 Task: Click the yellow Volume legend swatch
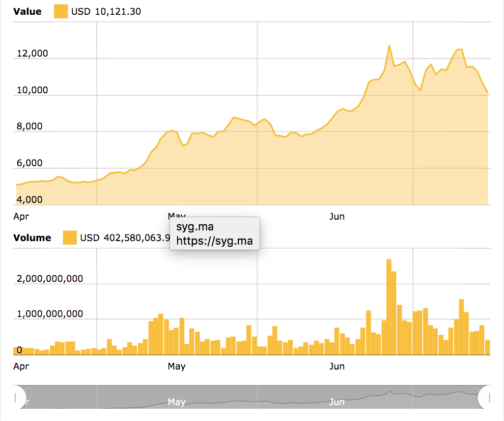[70, 238]
